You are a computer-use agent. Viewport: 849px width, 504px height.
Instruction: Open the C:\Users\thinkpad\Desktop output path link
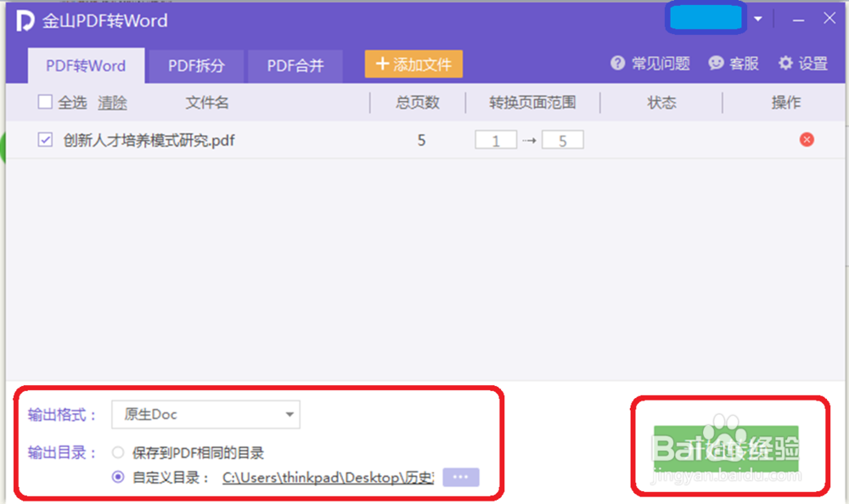(x=328, y=478)
